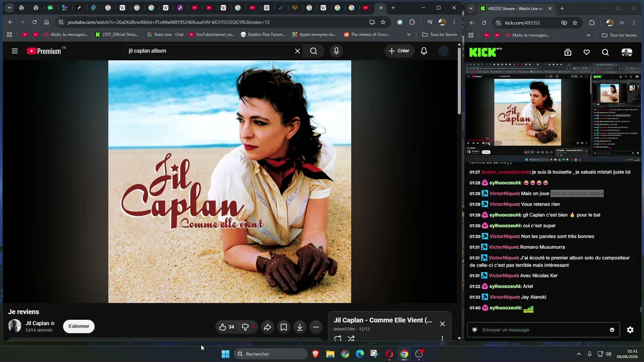Focus the YouTube search input field
The height and width of the screenshot is (362, 644).
tap(209, 51)
